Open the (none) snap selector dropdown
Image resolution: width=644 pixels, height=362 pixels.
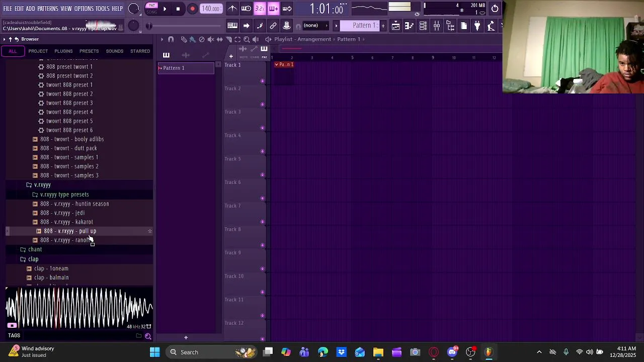click(x=315, y=26)
